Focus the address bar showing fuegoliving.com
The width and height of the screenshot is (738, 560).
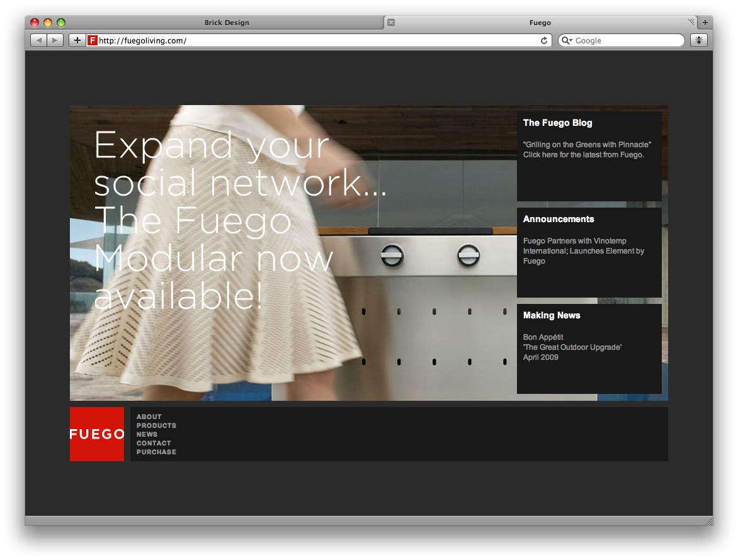tap(318, 40)
